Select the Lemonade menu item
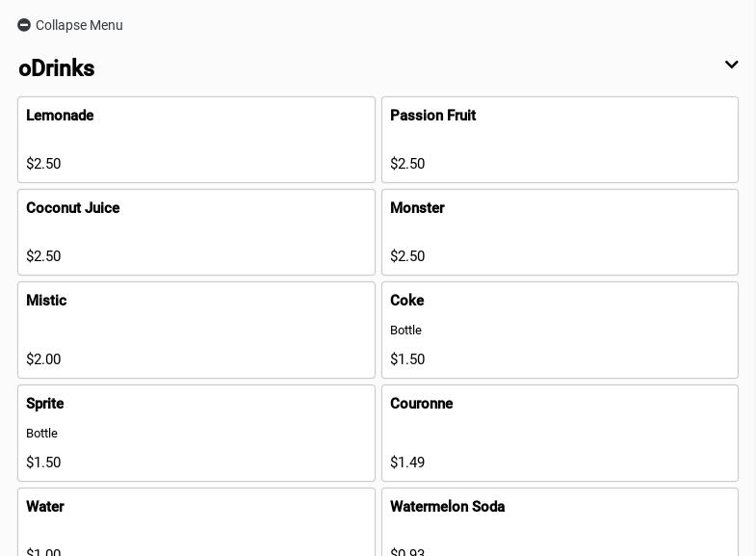The width and height of the screenshot is (756, 556). pos(196,140)
